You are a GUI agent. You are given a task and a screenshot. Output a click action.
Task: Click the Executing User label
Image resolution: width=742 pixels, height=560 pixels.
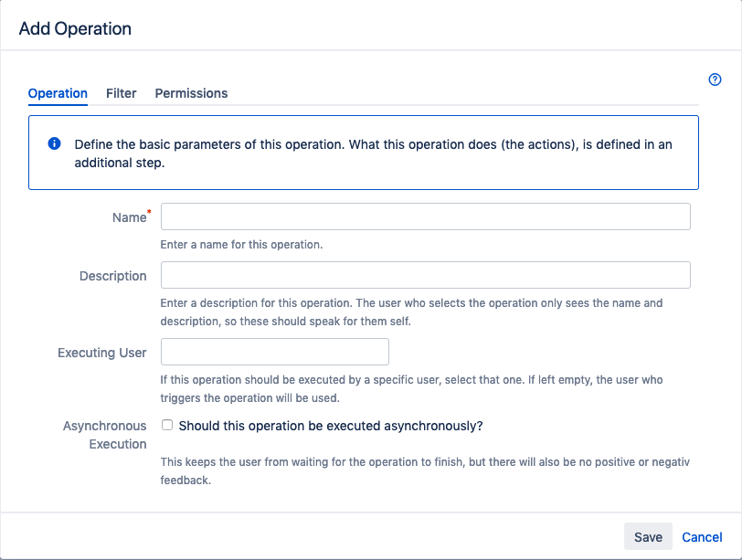101,353
